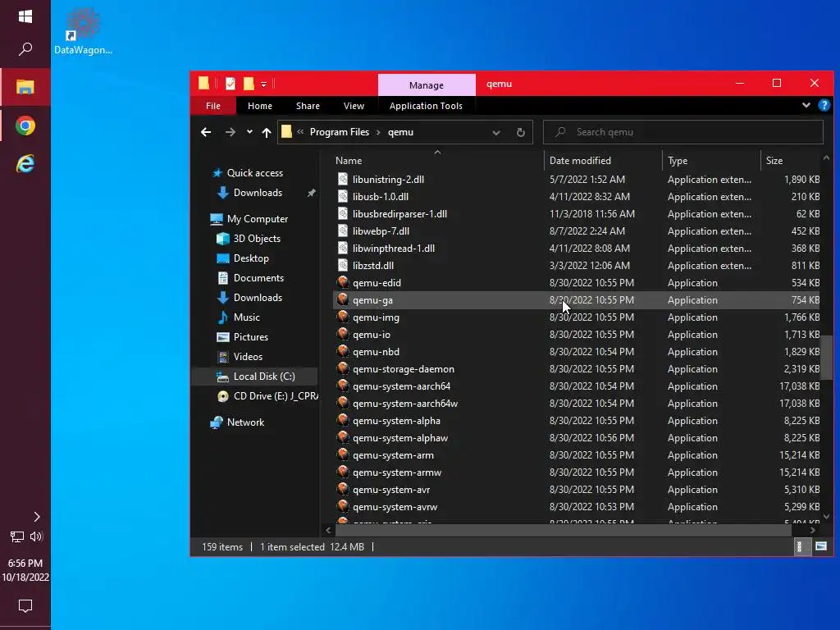Image resolution: width=840 pixels, height=630 pixels.
Task: Sort files by the Name column
Action: tap(438, 160)
